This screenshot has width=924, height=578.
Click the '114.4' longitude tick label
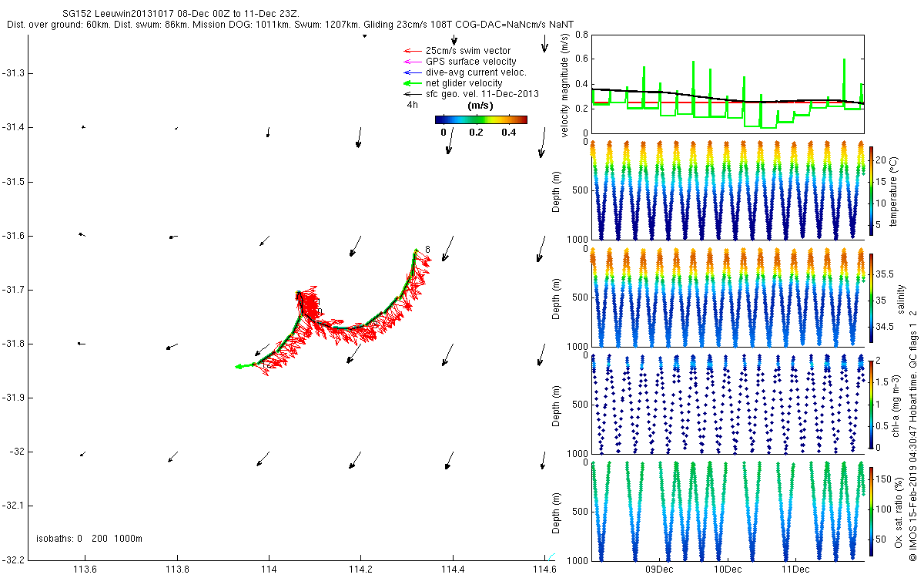point(453,570)
